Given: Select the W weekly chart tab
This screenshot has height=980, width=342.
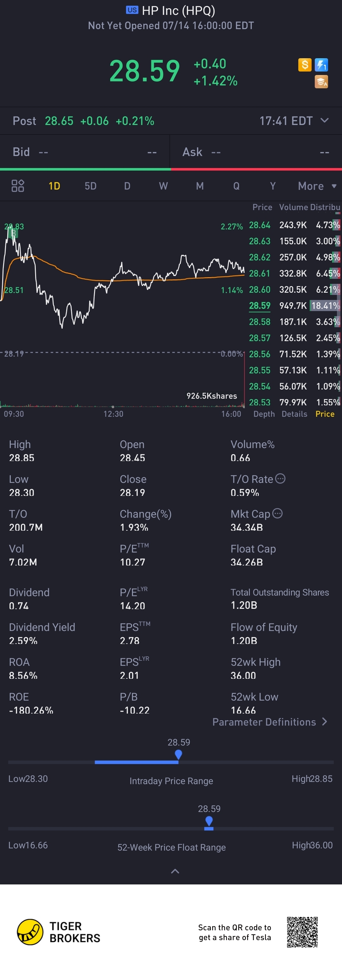Looking at the screenshot, I should pos(163,186).
